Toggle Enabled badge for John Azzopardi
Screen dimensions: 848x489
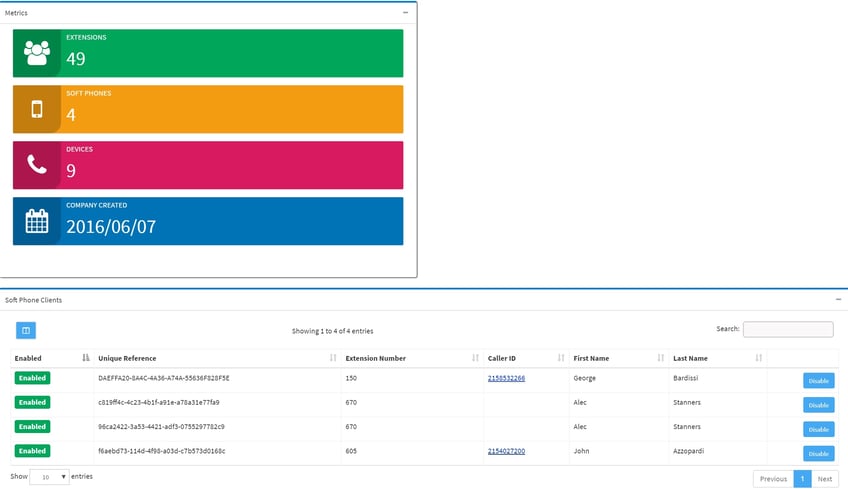(x=32, y=451)
